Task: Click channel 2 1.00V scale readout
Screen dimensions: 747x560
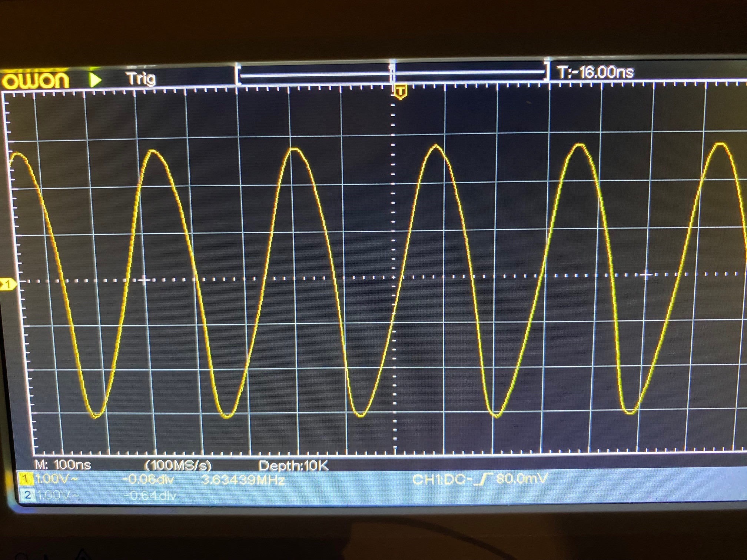Action: coord(58,495)
